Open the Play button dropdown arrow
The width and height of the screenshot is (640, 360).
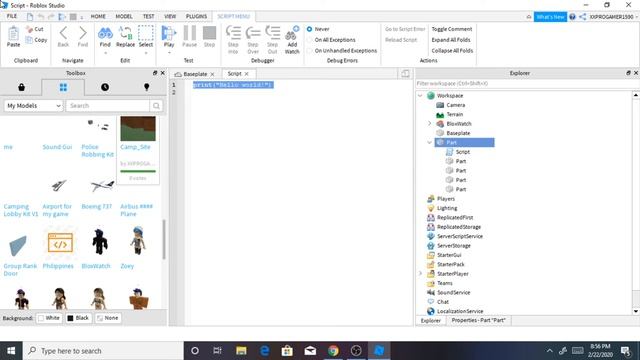pyautogui.click(x=169, y=53)
